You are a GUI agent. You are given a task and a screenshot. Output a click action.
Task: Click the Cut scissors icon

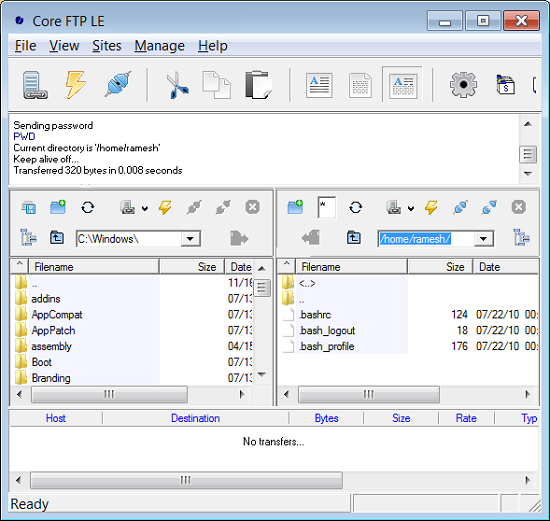(x=177, y=85)
